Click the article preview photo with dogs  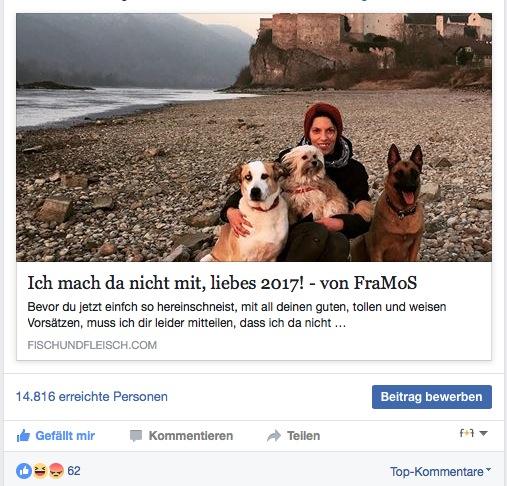pyautogui.click(x=254, y=137)
